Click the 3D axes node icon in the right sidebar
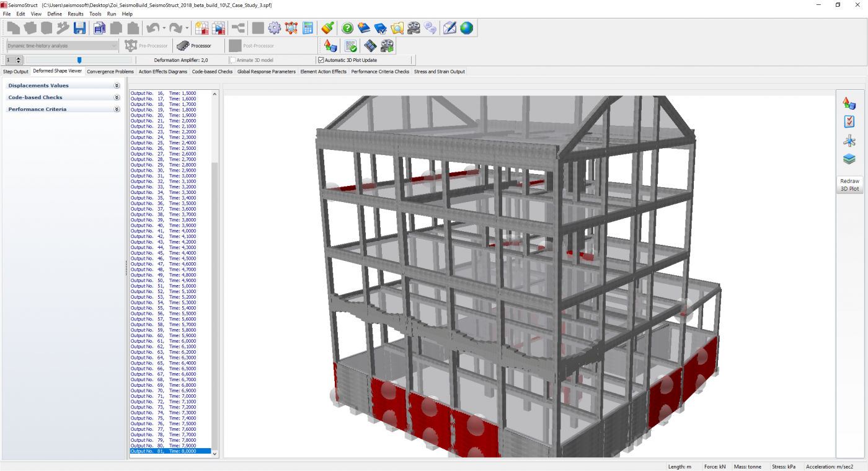Screen dimensions: 868x471 (849, 141)
